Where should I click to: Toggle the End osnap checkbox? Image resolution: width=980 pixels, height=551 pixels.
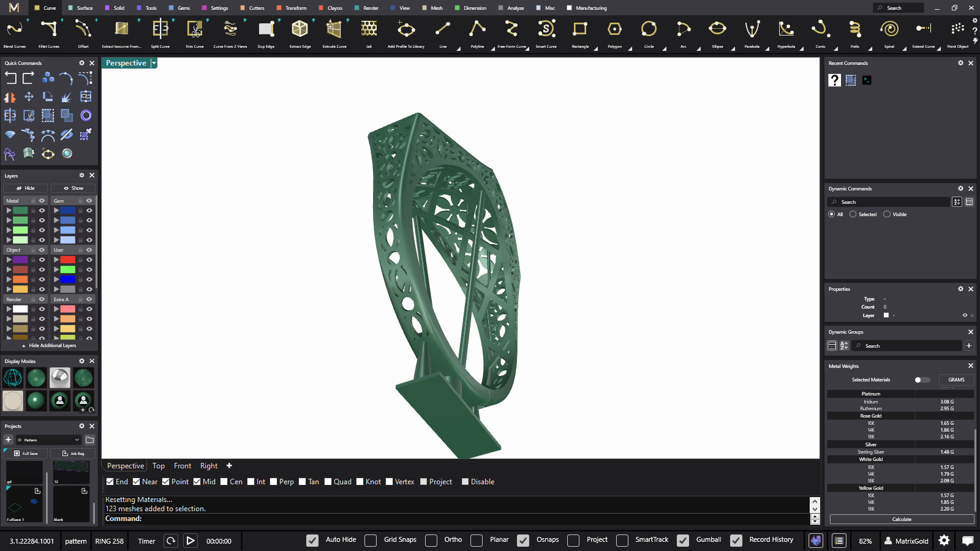110,482
